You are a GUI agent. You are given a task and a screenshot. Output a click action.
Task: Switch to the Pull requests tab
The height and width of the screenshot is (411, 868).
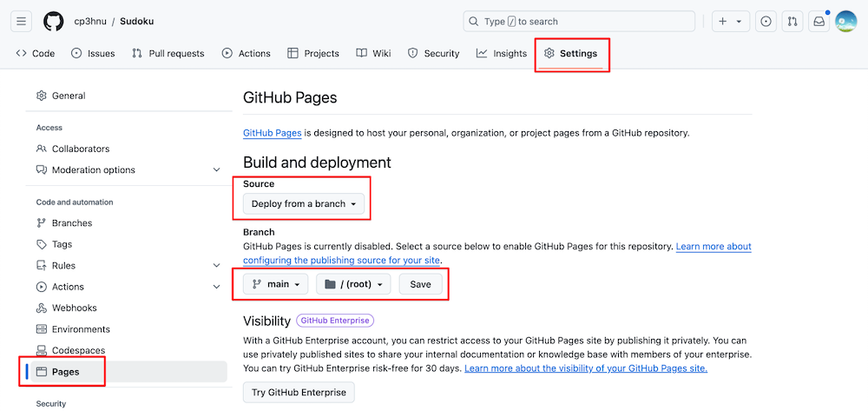pos(168,53)
